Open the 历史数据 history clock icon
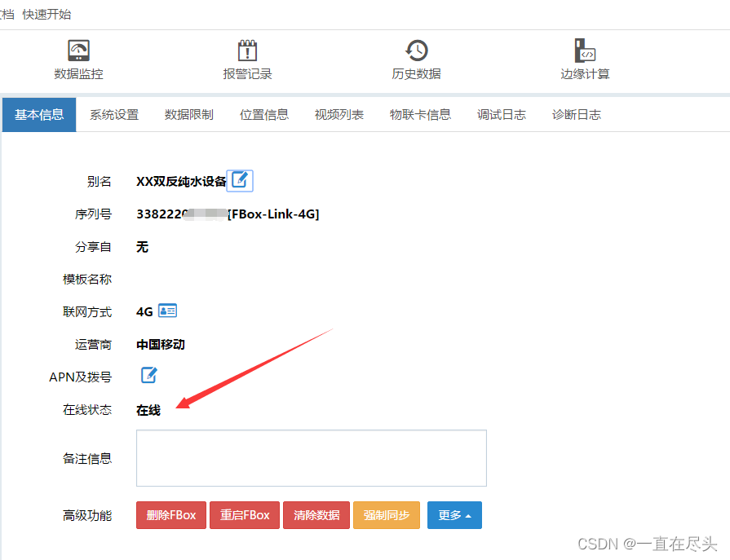 pos(416,51)
